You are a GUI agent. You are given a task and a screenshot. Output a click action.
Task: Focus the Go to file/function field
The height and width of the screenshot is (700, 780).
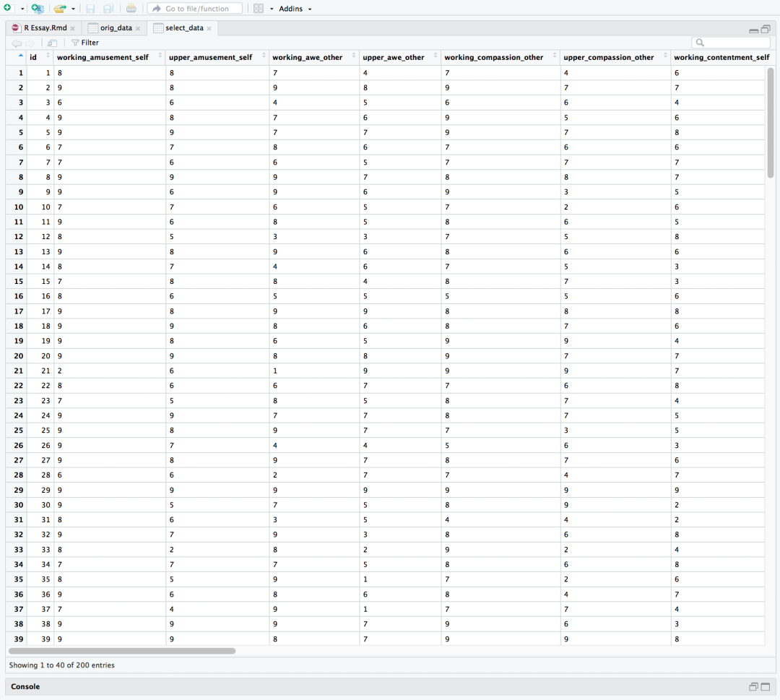point(195,9)
